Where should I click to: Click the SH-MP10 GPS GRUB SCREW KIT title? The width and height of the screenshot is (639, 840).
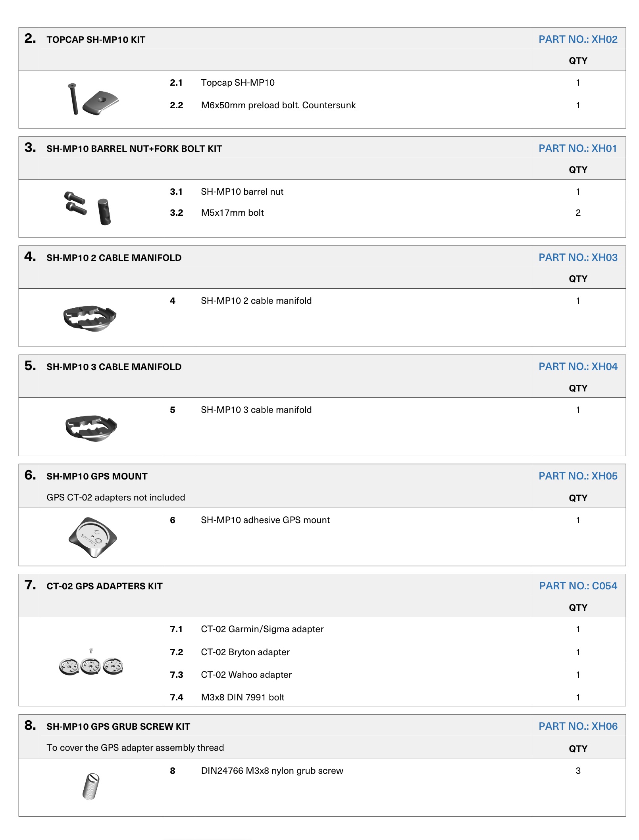[x=118, y=727]
